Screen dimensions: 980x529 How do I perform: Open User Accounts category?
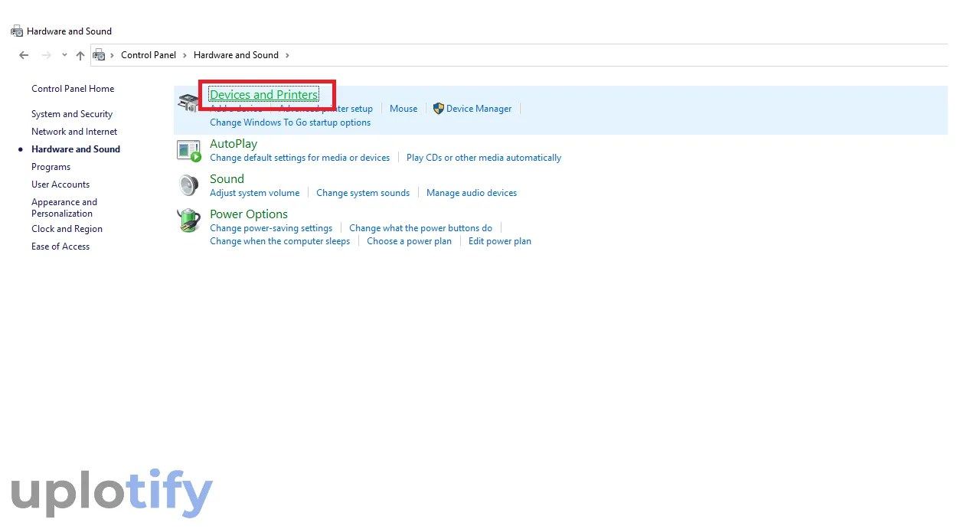pyautogui.click(x=60, y=184)
